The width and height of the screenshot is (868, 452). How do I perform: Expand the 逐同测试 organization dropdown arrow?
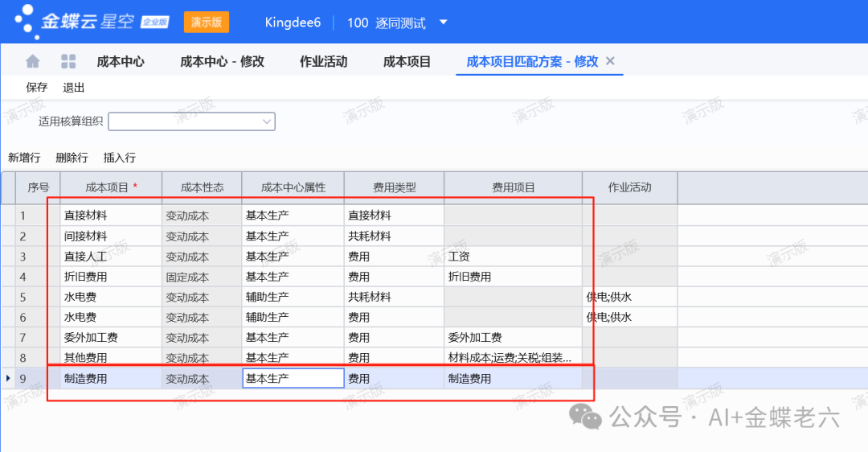[x=444, y=23]
